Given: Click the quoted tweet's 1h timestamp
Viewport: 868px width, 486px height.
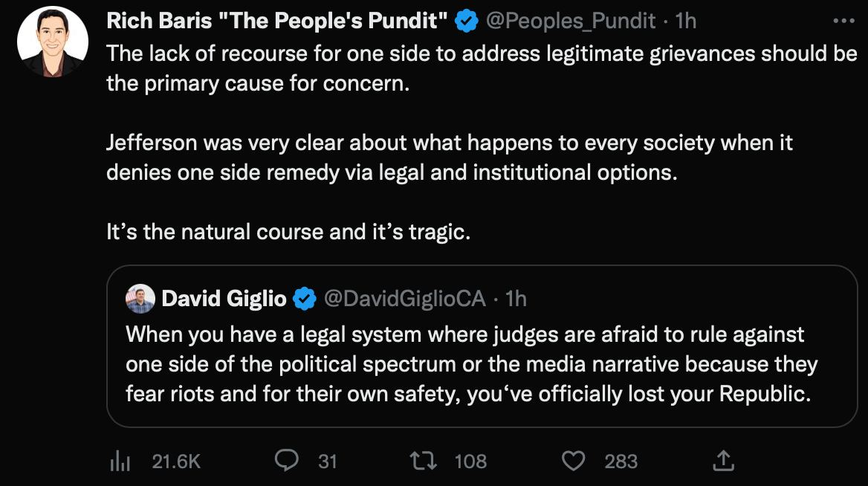Looking at the screenshot, I should click(x=516, y=299).
